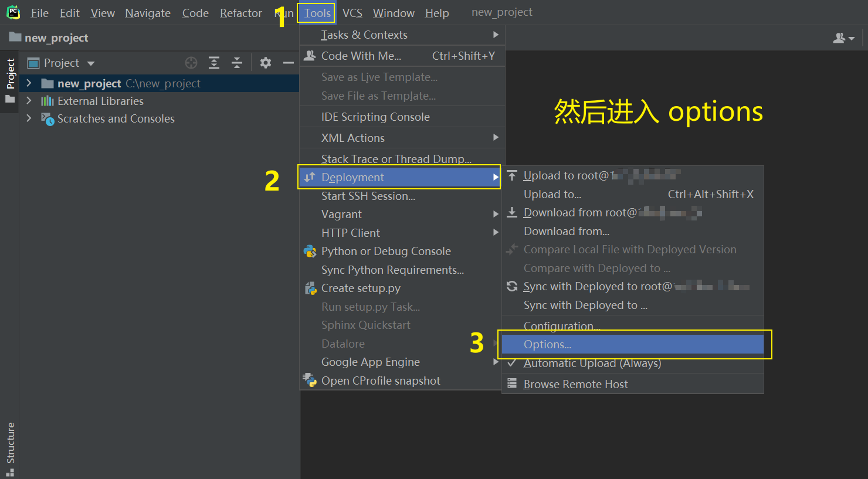Open the Edit menu
Image resolution: width=868 pixels, height=479 pixels.
[69, 13]
